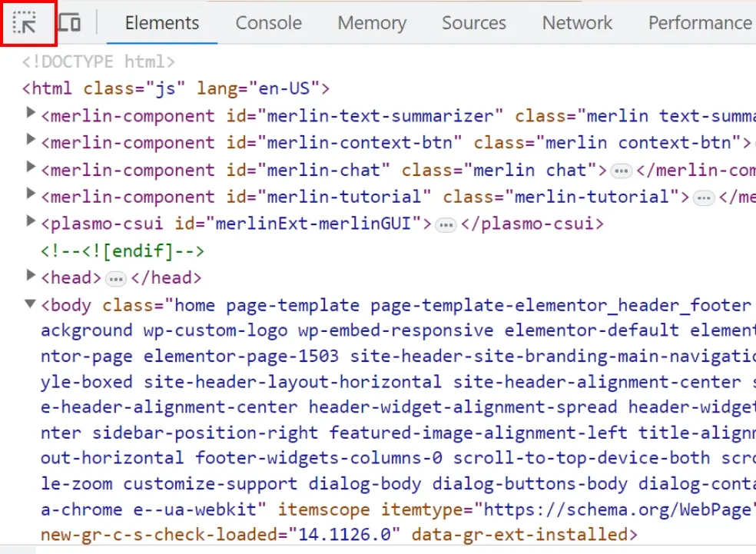Click the itemtype schema.org/WebPage URL value

pyautogui.click(x=619, y=509)
